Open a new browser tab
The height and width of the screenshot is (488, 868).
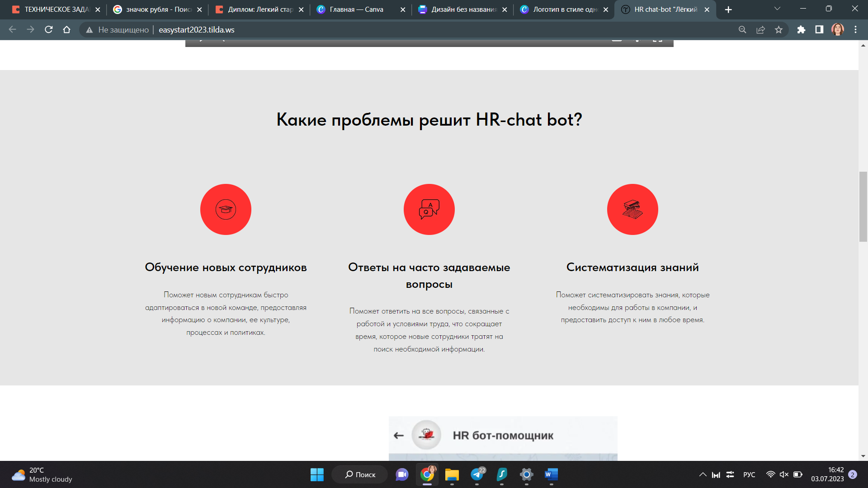[x=728, y=9]
